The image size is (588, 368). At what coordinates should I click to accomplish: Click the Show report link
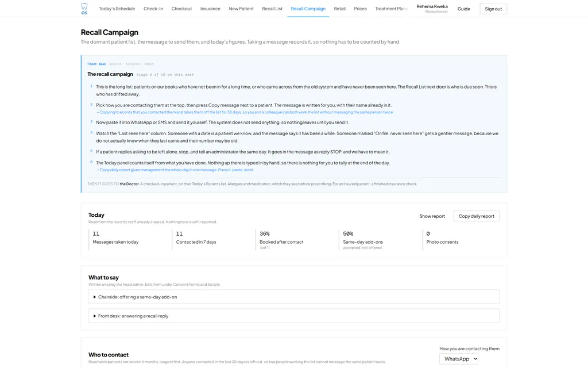click(432, 216)
